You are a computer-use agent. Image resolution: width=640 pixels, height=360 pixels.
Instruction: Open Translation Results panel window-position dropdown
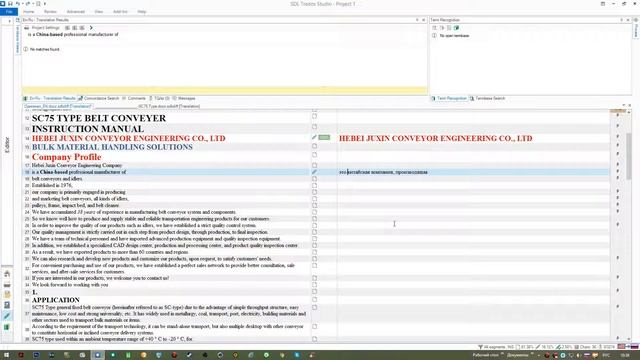pos(417,20)
